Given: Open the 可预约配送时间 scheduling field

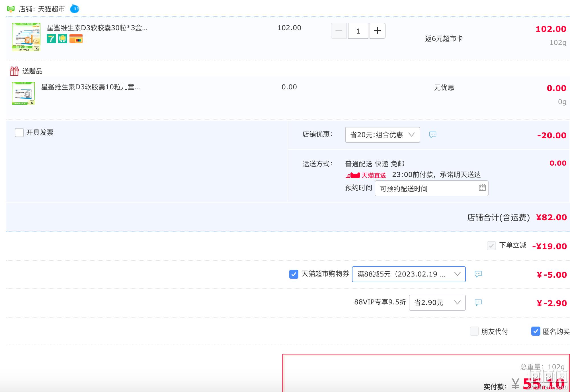Looking at the screenshot, I should coord(432,188).
